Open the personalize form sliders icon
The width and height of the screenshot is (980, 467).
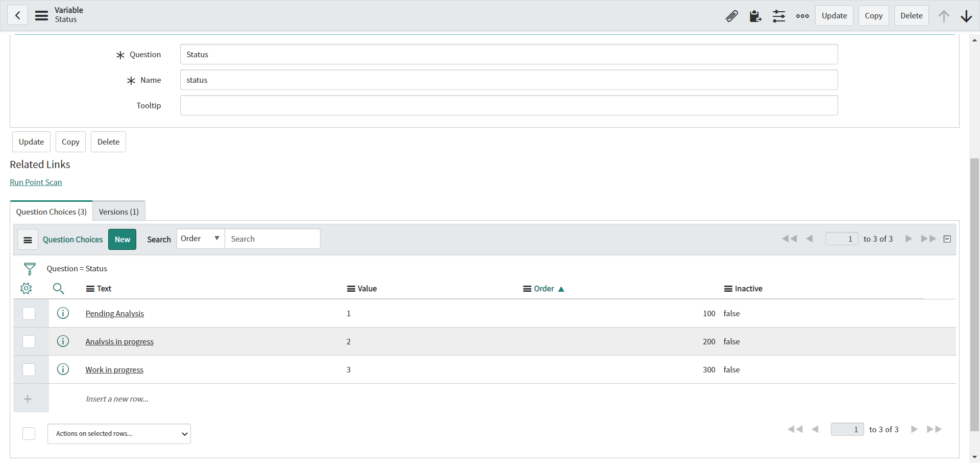778,16
